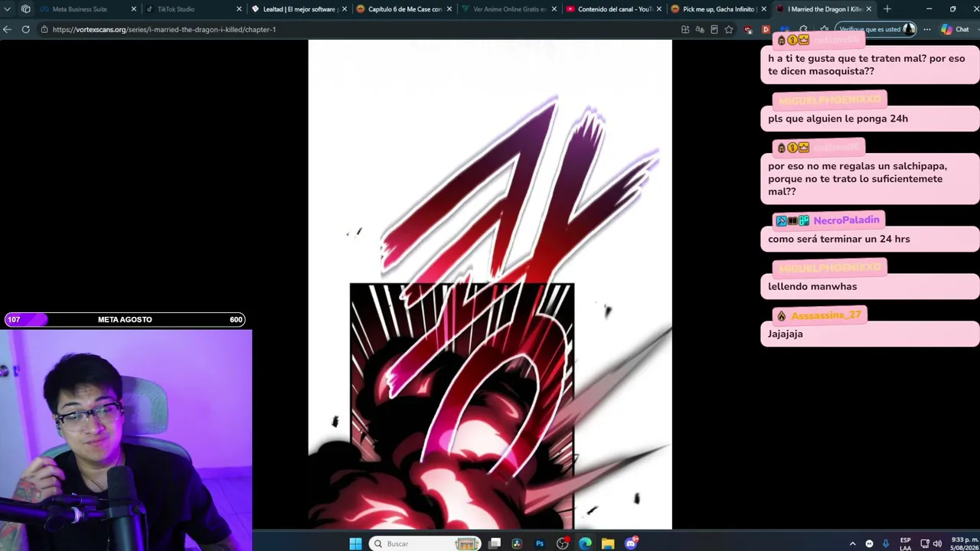Open DaVinci Resolve from the taskbar
Viewport: 980px width, 551px height.
click(x=517, y=543)
